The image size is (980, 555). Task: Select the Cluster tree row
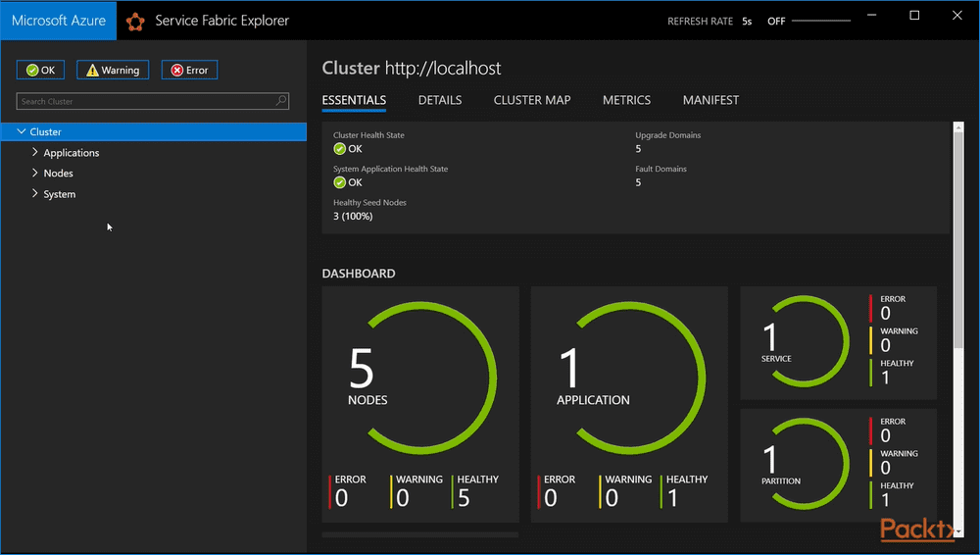[x=154, y=132]
